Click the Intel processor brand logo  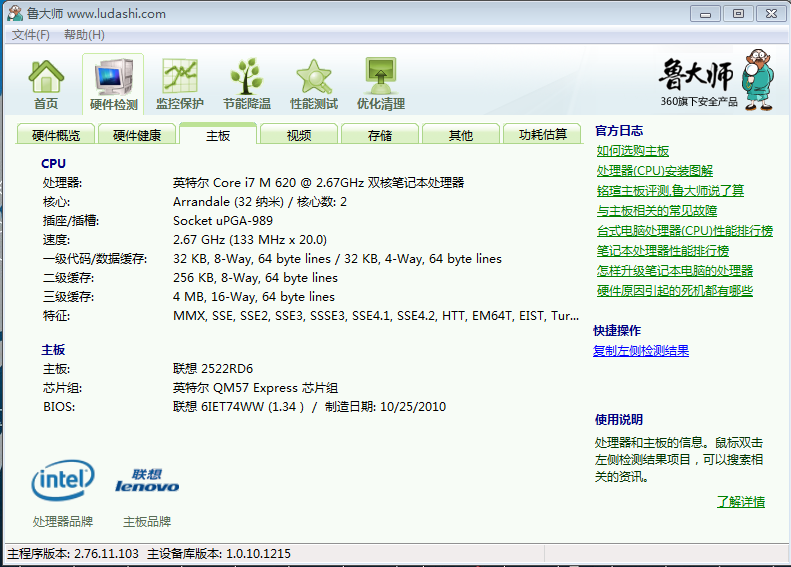[x=63, y=480]
